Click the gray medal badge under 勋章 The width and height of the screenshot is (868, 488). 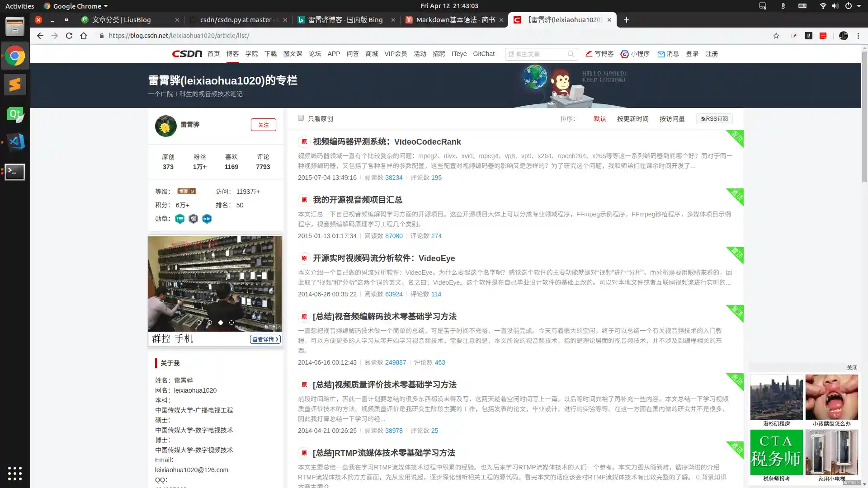[193, 219]
